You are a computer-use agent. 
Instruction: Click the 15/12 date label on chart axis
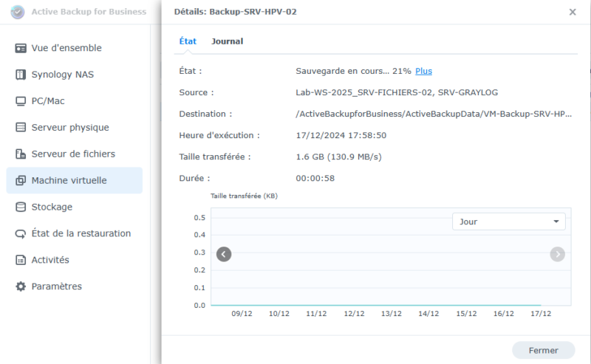(466, 314)
